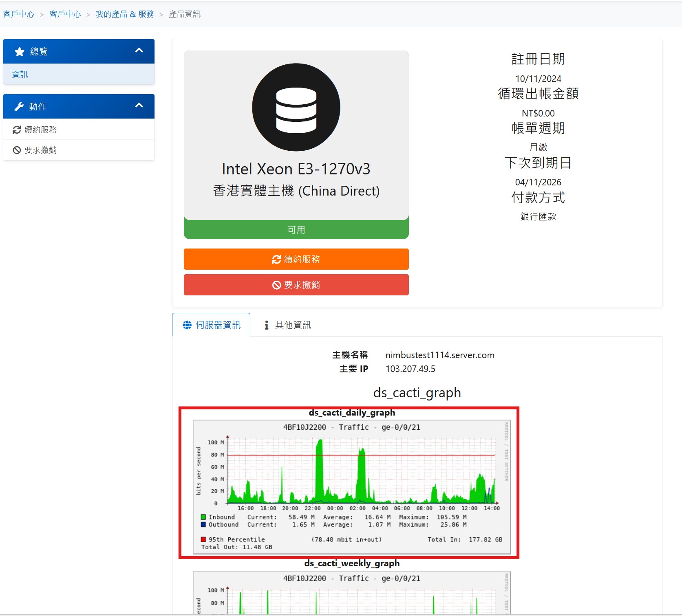
Task: Click the info icon on 其他資訊 tab
Action: [x=267, y=325]
